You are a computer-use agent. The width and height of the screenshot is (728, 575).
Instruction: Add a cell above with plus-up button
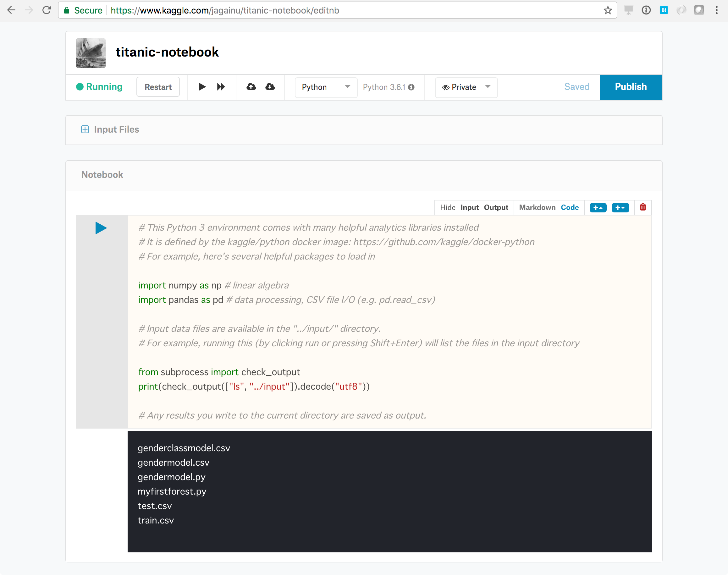[x=598, y=208]
